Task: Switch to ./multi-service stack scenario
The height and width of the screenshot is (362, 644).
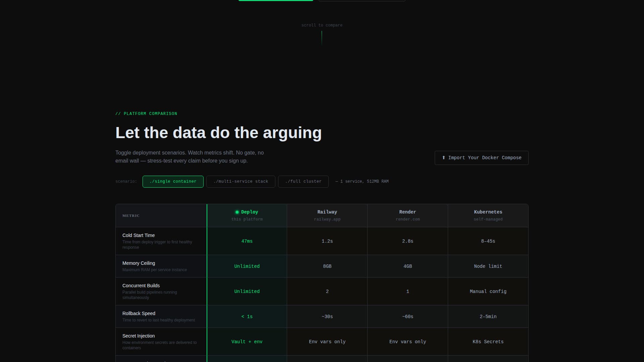Action: (x=240, y=182)
